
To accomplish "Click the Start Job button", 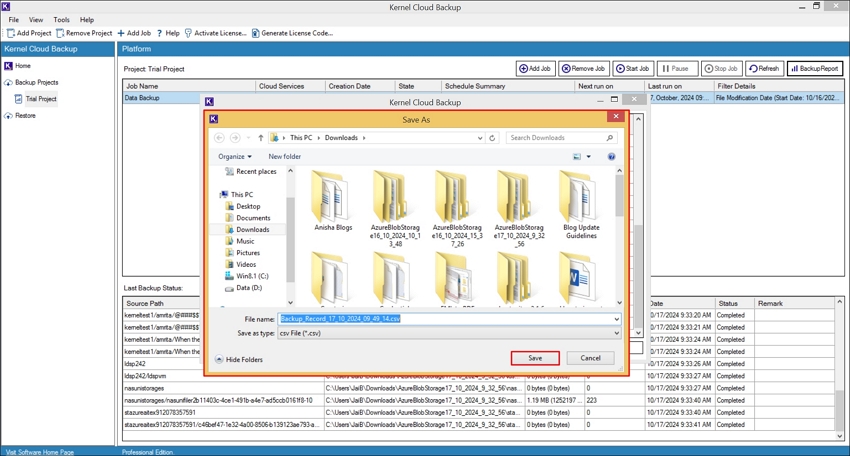I will pyautogui.click(x=633, y=69).
